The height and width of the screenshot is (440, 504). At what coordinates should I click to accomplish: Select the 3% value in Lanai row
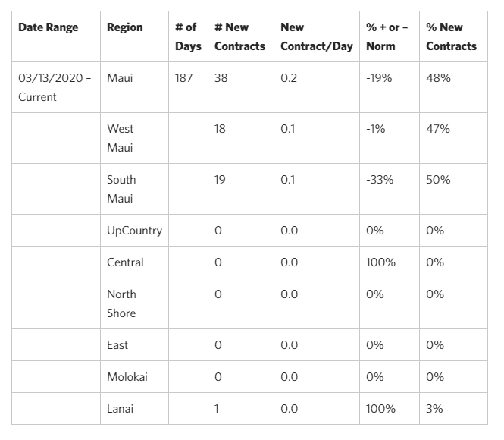click(434, 409)
